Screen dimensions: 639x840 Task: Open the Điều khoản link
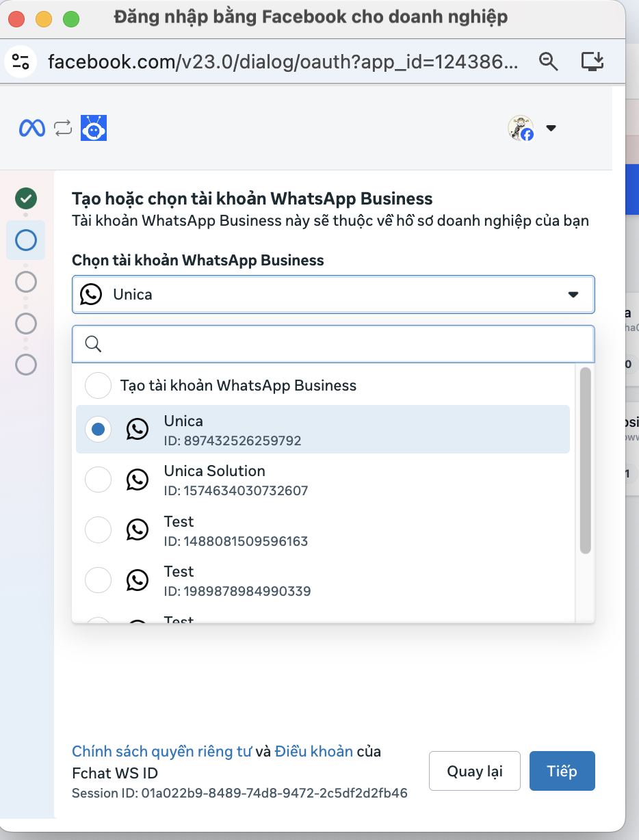click(x=314, y=752)
